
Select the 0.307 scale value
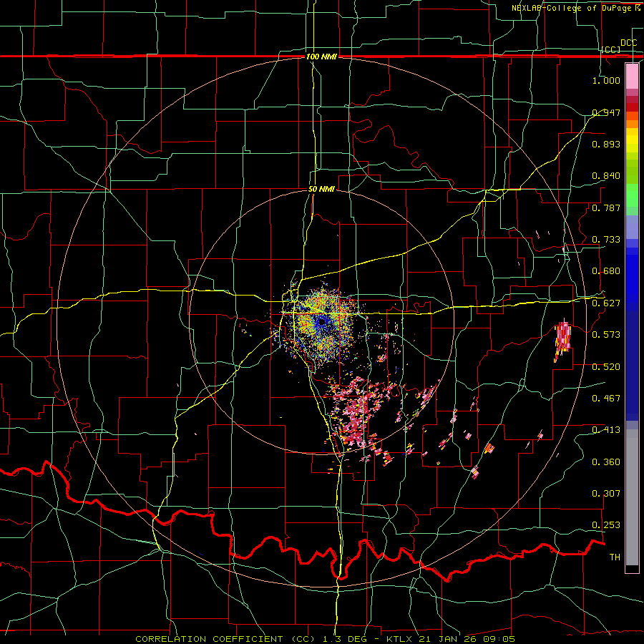coord(606,494)
